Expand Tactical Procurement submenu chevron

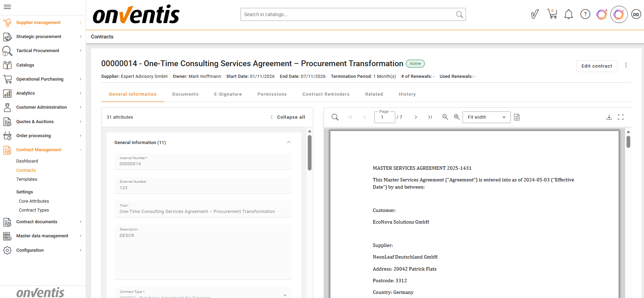[81, 51]
